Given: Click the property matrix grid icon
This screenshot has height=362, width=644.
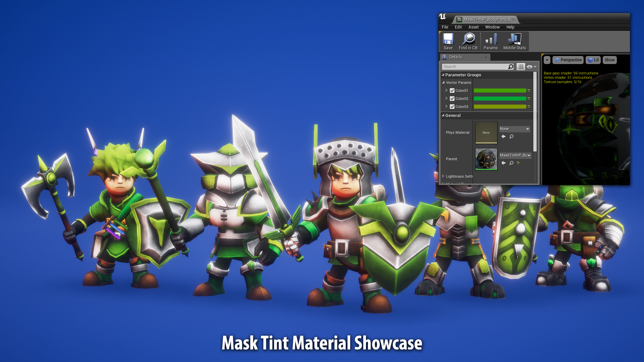Looking at the screenshot, I should [x=521, y=67].
